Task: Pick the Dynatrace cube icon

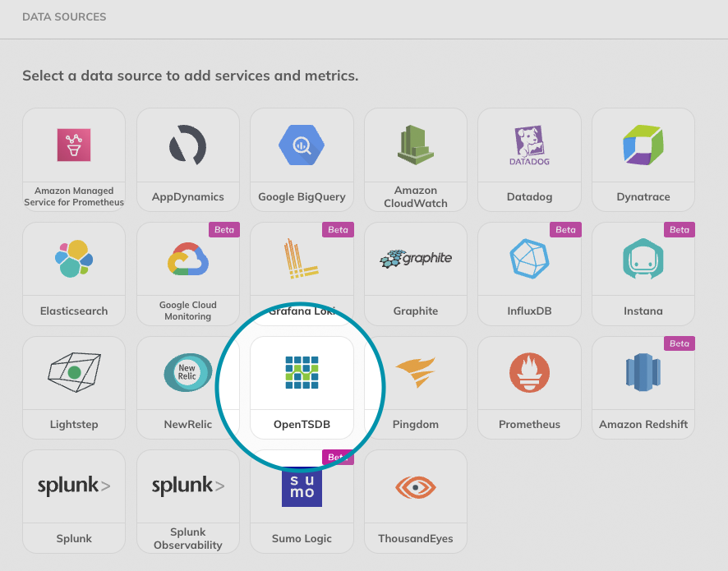Action: click(x=643, y=145)
